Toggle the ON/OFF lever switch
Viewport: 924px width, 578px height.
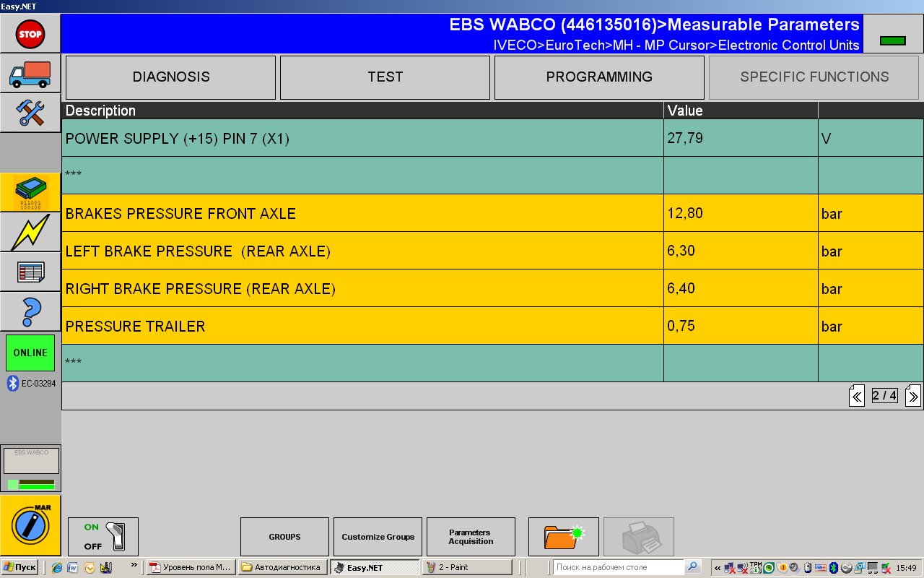coord(103,537)
